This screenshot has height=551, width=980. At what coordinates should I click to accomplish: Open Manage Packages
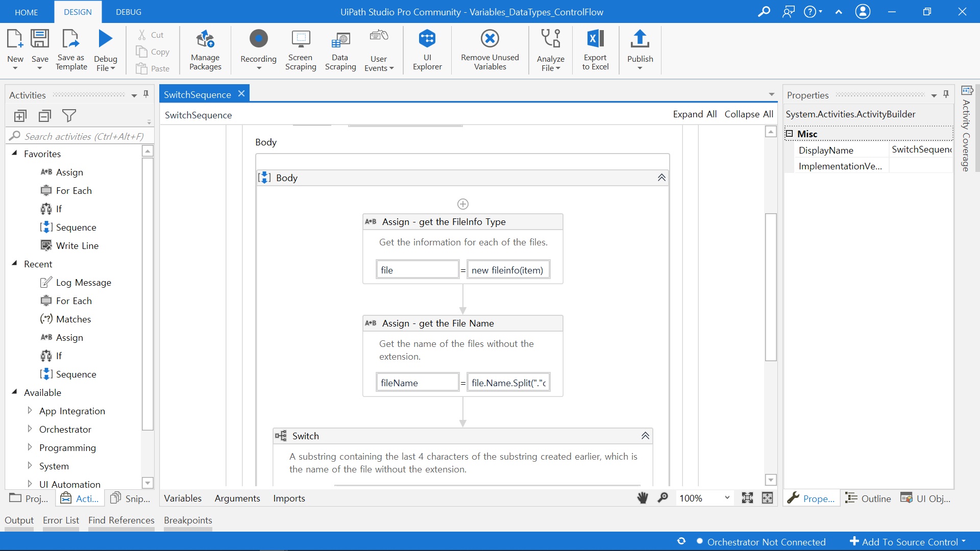tap(205, 49)
